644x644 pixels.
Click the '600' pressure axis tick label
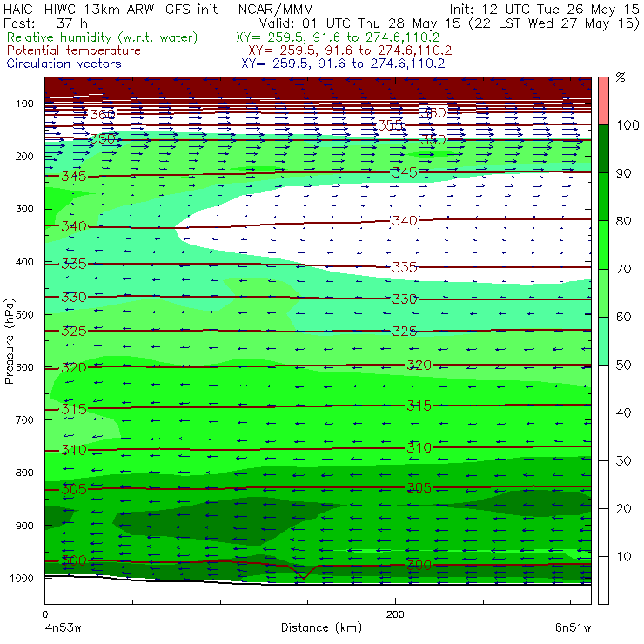(x=24, y=367)
